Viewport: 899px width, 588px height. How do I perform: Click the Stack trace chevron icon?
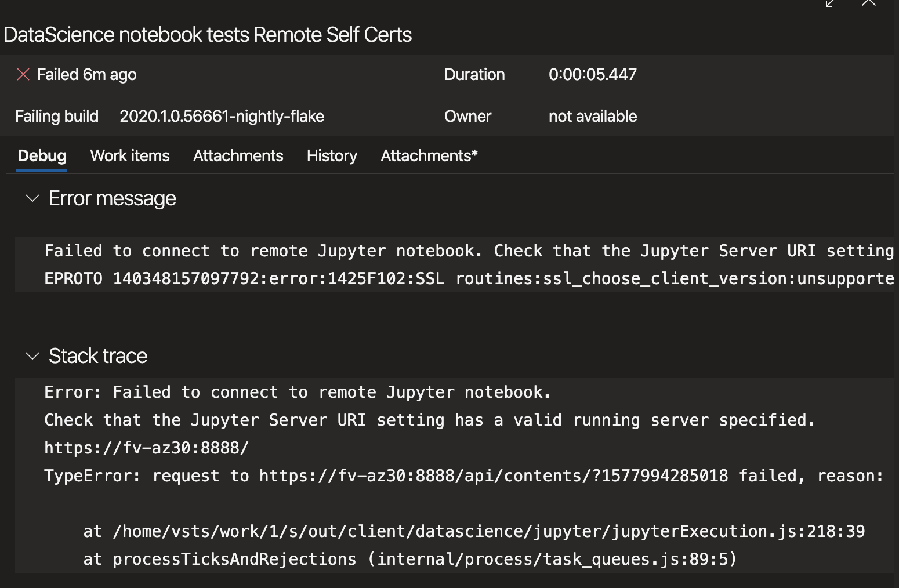pos(32,356)
